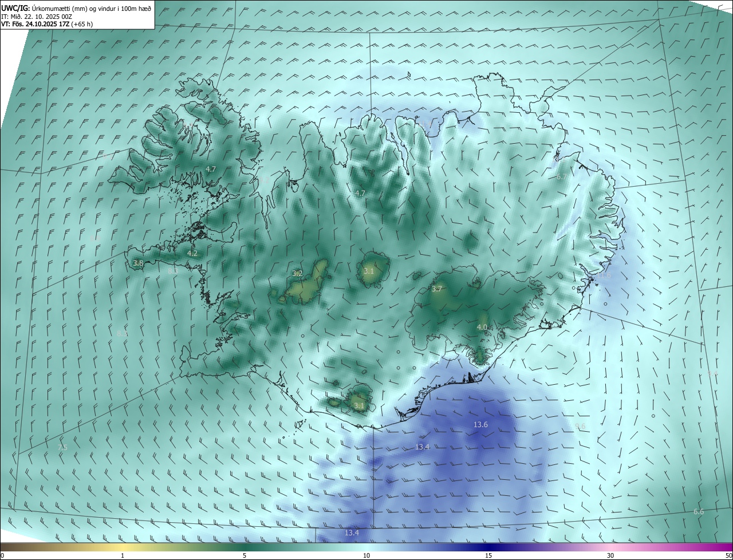This screenshot has height=560, width=733.
Task: Click the 13.6 precipitable water value offshore
Action: [x=480, y=424]
